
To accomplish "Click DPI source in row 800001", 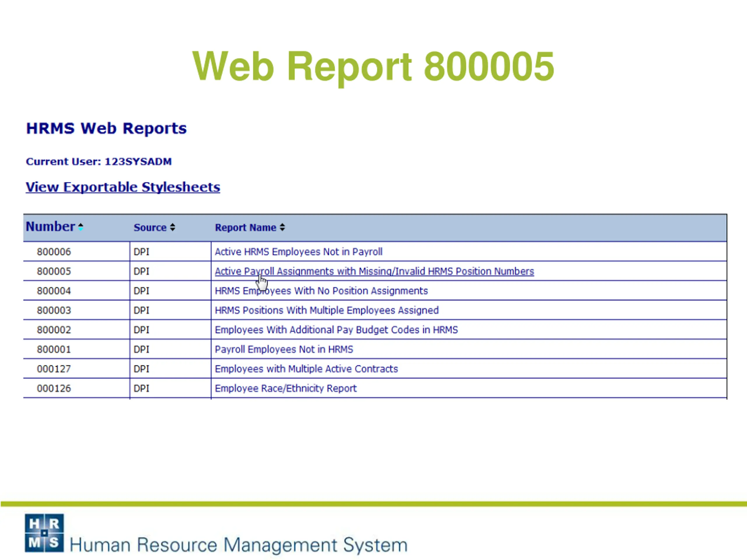I will coord(142,349).
